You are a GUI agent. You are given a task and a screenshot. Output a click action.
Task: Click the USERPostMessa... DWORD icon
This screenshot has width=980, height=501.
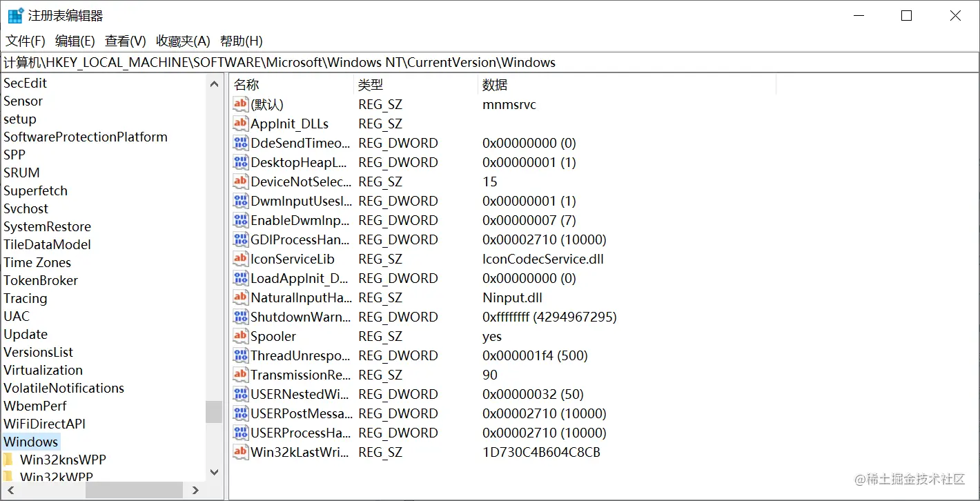coord(240,413)
